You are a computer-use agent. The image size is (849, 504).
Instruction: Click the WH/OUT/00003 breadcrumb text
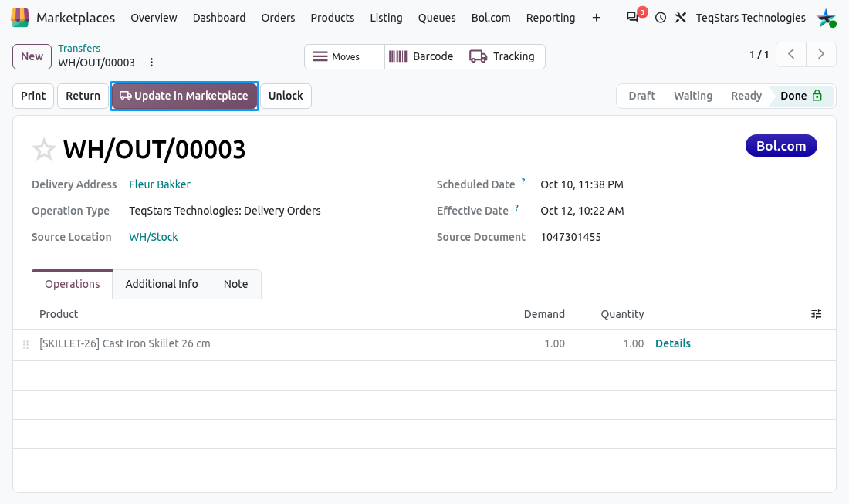(96, 63)
